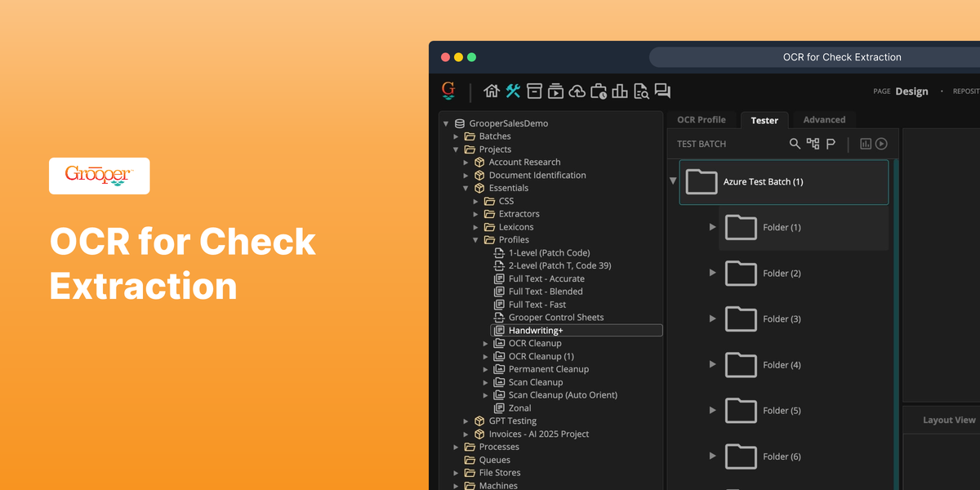This screenshot has height=490, width=980.
Task: Switch to the OCR Profile tab
Action: pyautogui.click(x=702, y=119)
